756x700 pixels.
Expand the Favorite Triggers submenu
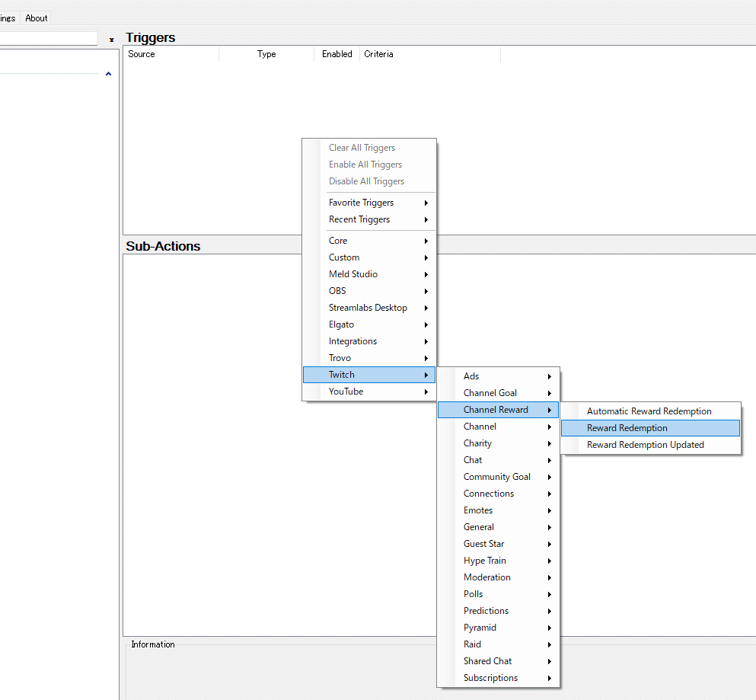pyautogui.click(x=369, y=203)
